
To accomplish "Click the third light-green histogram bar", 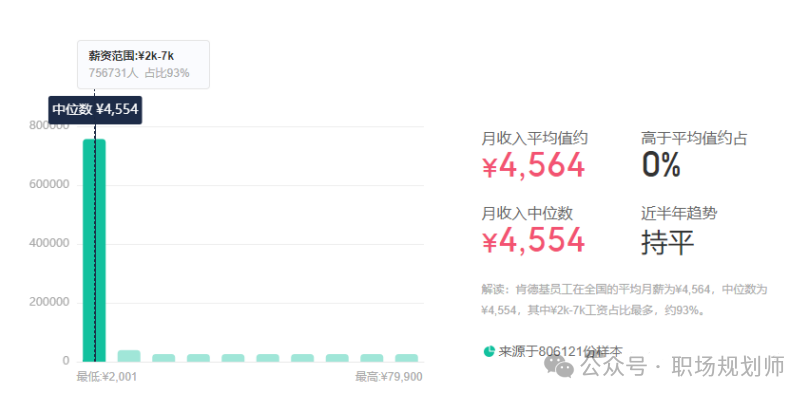I will [x=163, y=358].
